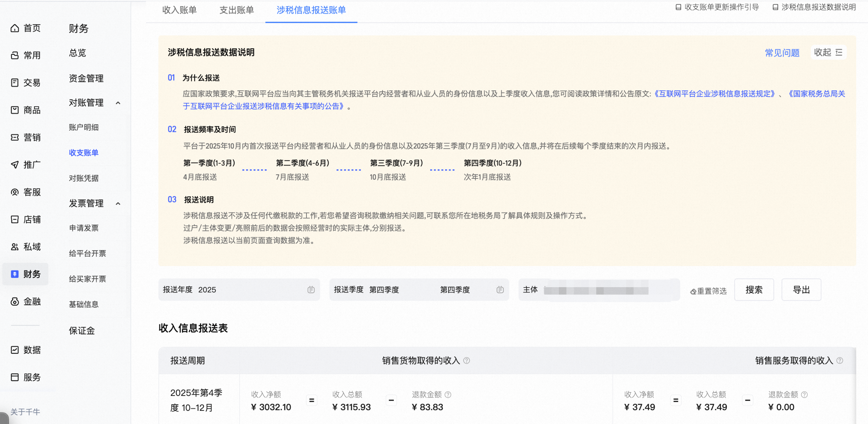The height and width of the screenshot is (424, 868).
Task: Open the 商品 sidebar icon
Action: pyautogui.click(x=15, y=110)
